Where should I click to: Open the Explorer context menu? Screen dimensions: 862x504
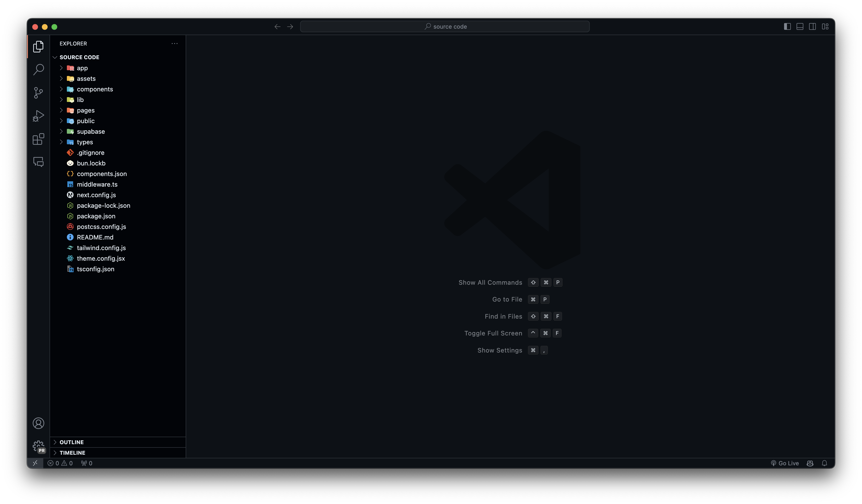(175, 43)
